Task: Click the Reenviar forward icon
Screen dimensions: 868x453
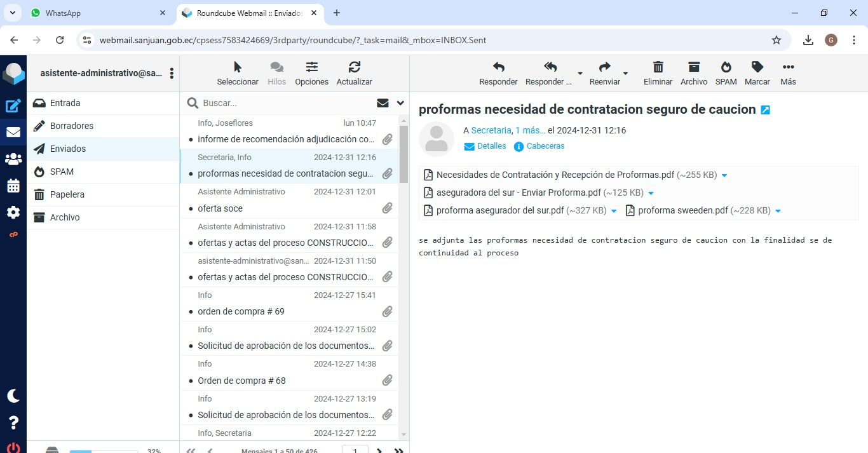Action: tap(604, 67)
